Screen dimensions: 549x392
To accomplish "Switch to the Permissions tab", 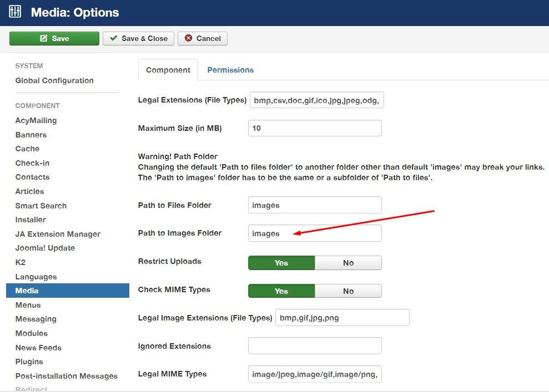I will [230, 70].
